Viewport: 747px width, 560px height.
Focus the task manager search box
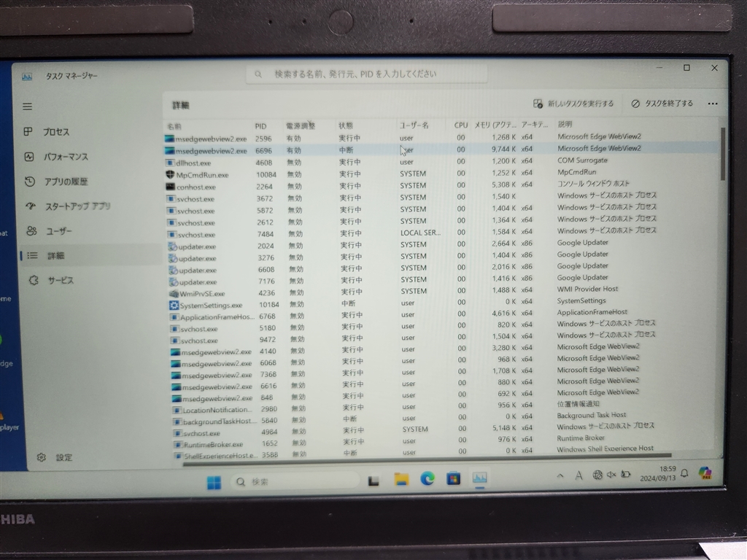pyautogui.click(x=366, y=74)
